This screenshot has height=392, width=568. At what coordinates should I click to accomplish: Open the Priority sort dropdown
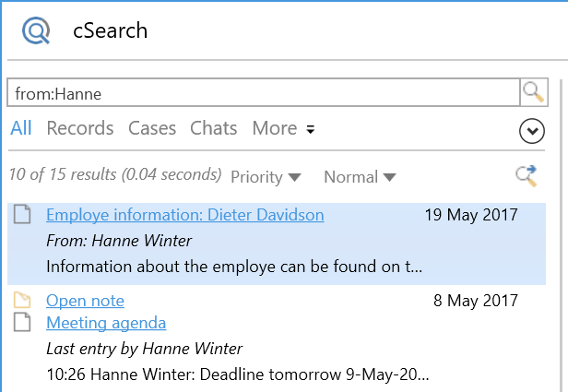(266, 177)
